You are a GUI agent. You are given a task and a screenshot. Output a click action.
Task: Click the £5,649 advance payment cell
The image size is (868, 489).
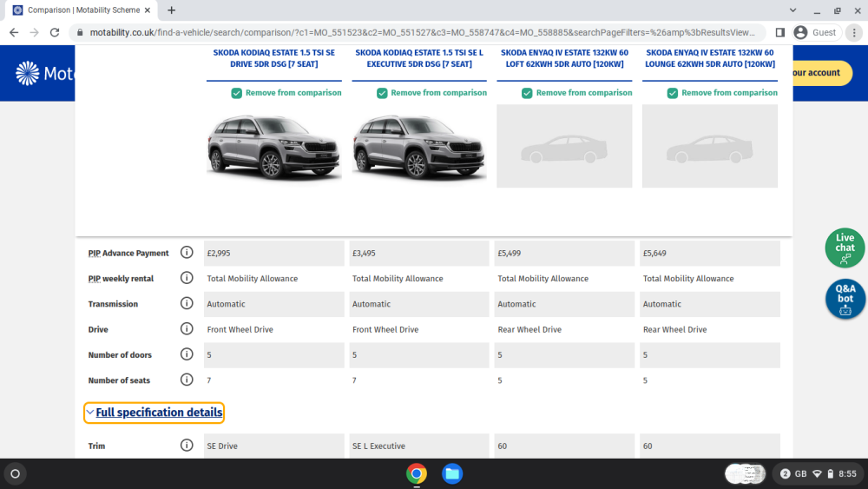(710, 253)
